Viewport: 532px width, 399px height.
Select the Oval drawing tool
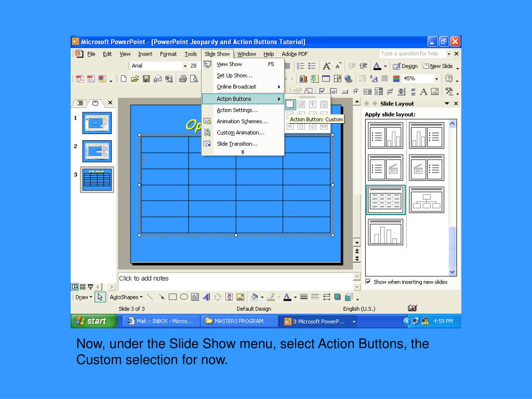(184, 297)
